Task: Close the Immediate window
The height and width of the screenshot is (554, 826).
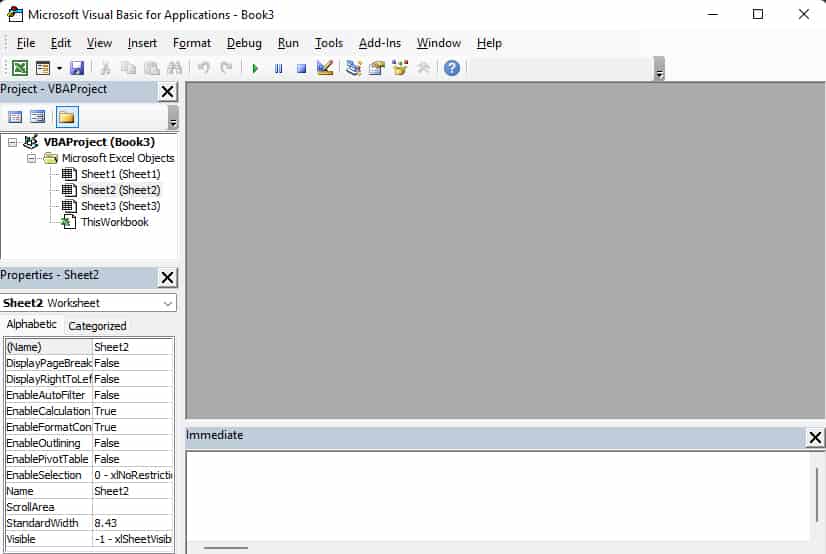Action: (815, 437)
